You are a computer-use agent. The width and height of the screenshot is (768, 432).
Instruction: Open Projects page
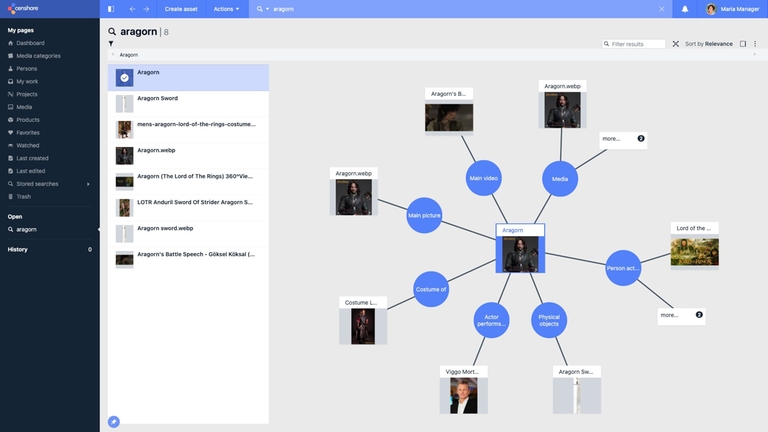click(x=26, y=94)
